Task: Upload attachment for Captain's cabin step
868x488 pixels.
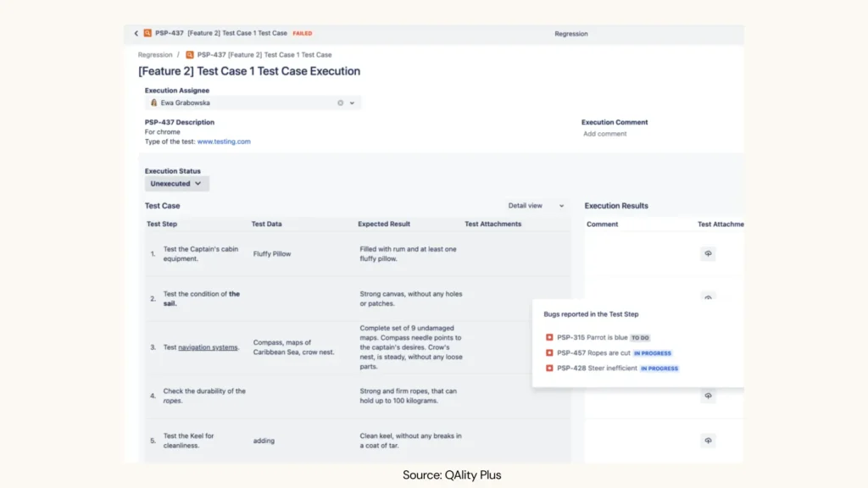Action: pos(708,254)
